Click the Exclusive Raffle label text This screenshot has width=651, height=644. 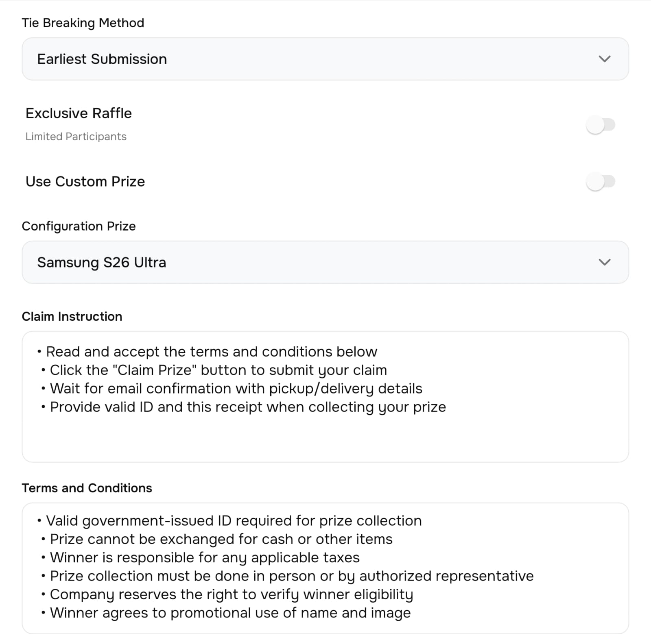tap(79, 113)
